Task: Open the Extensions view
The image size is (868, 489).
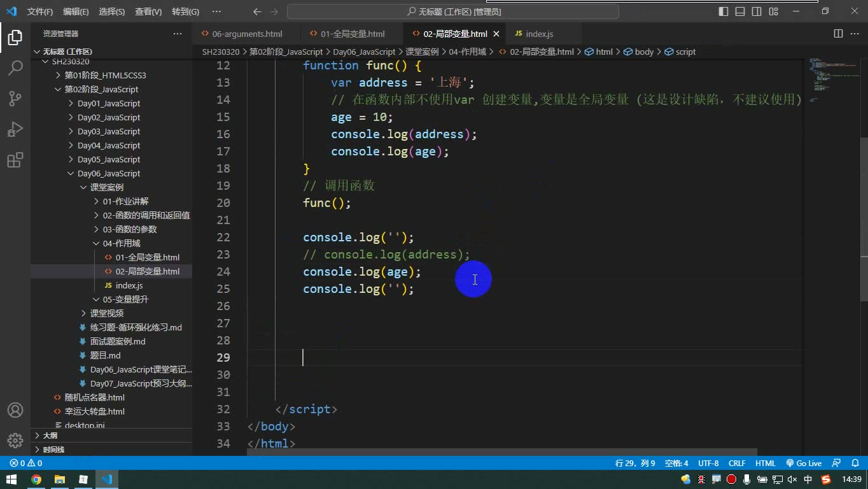Action: 15,160
